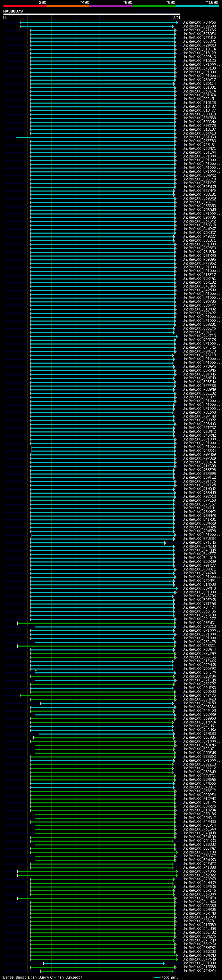Image resolution: width=222 pixels, height=980 pixels.
Task: Select entry UniRef100_Q95276
Action: [x=199, y=340]
